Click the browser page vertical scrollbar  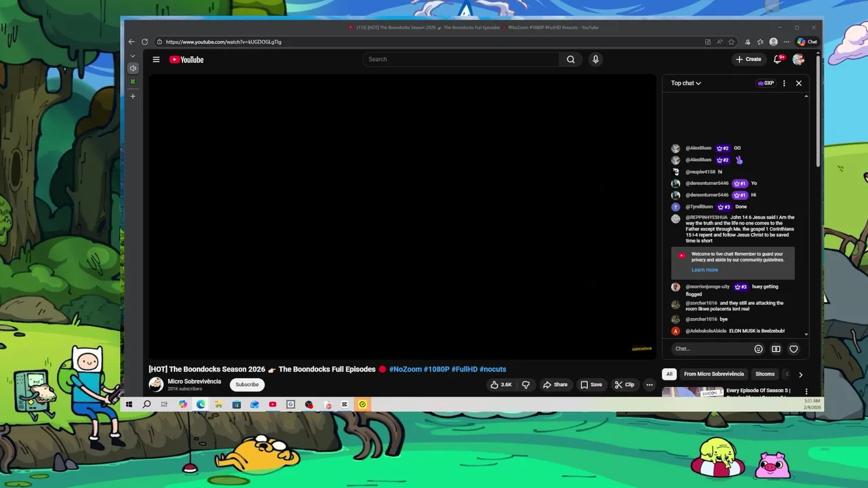coord(818,112)
